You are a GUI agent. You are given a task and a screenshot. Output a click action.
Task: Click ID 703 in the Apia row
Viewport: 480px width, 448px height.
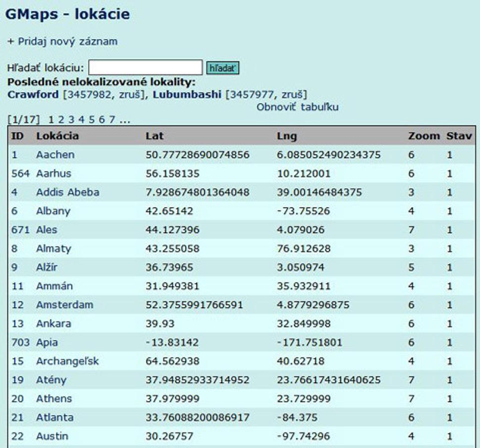pyautogui.click(x=20, y=343)
